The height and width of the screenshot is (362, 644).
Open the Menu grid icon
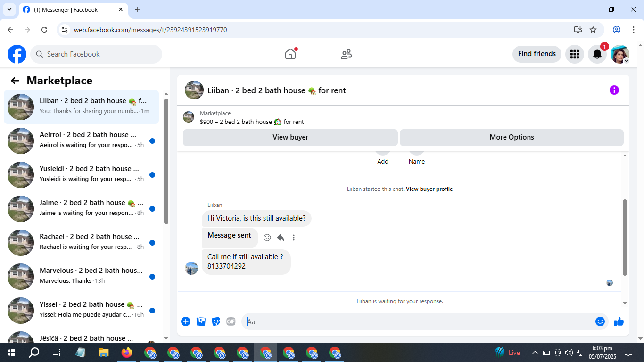(574, 54)
